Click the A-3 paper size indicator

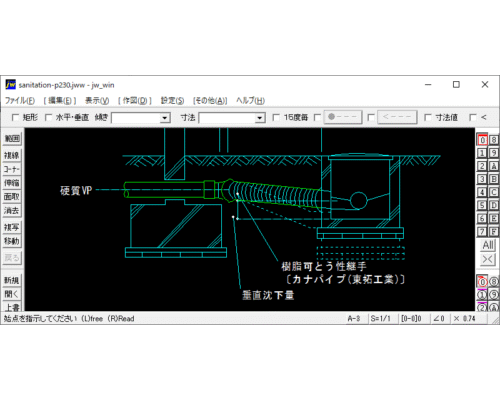[x=354, y=319]
